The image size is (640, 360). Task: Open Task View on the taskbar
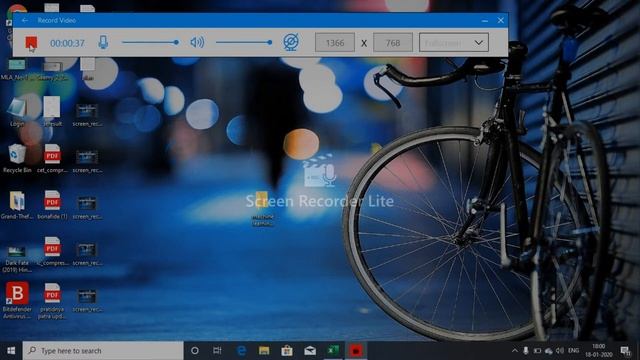click(x=218, y=351)
